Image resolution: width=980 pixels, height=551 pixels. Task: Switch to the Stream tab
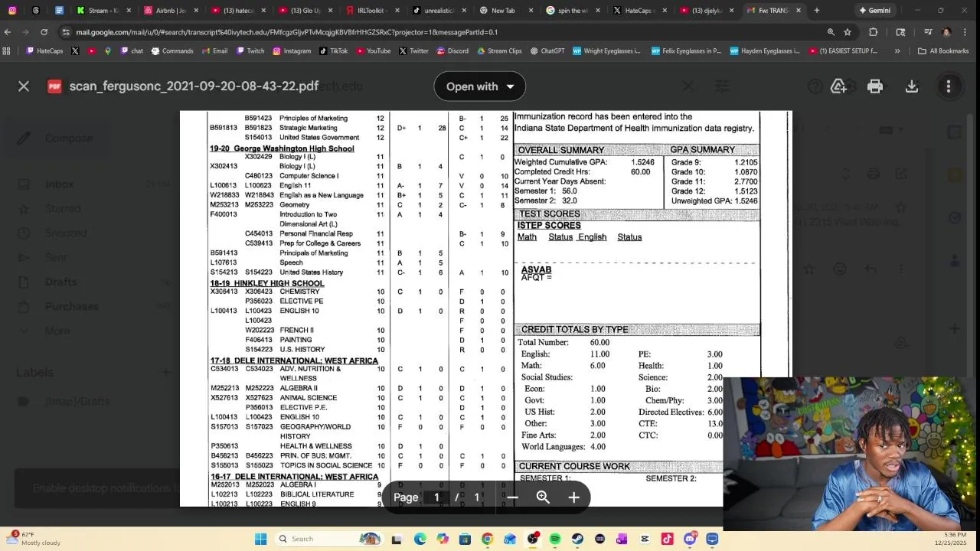tap(103, 11)
